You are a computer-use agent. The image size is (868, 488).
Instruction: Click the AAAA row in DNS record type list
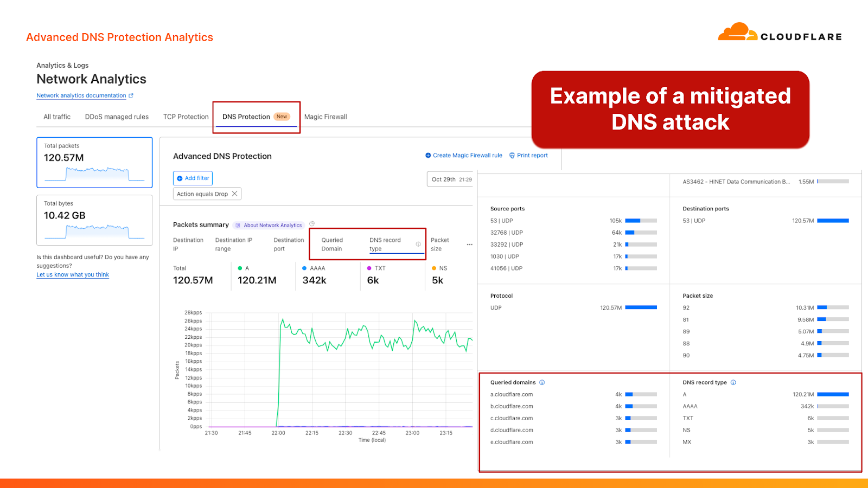765,407
